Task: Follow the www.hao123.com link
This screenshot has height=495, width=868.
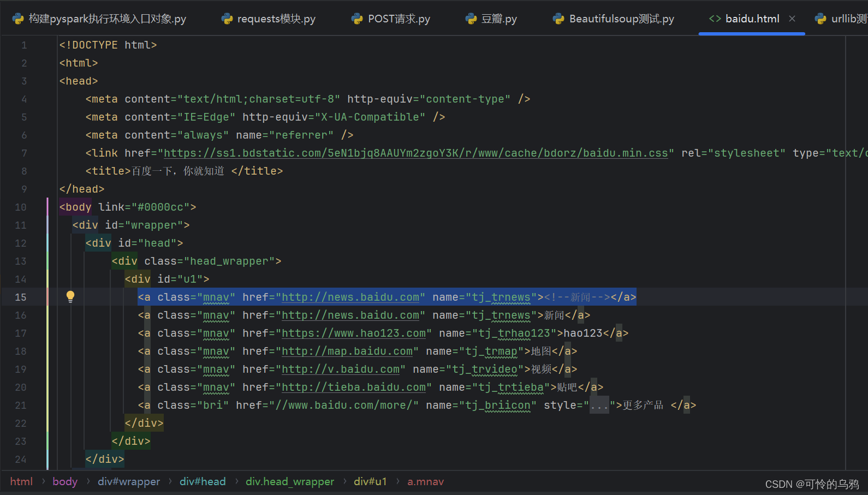Action: click(x=354, y=333)
